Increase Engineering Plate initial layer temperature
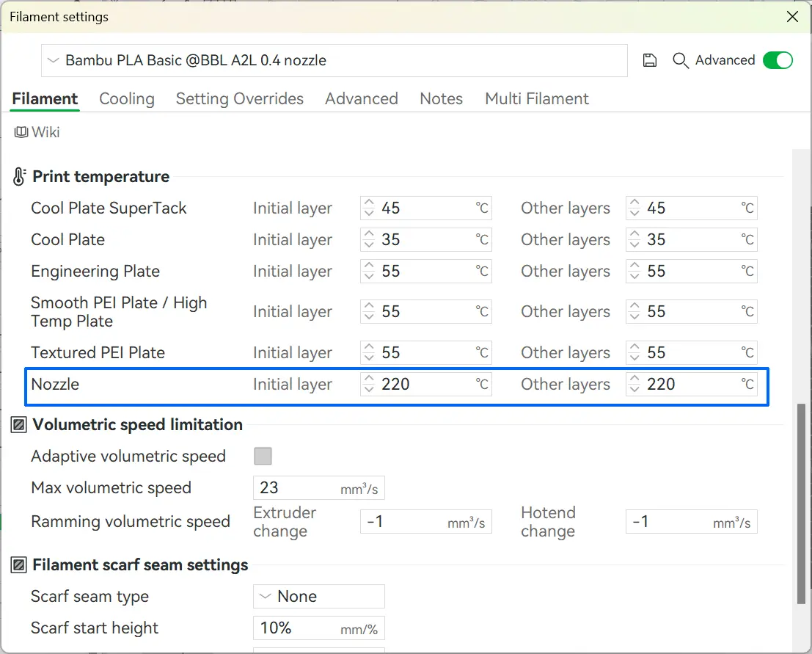The image size is (812, 654). point(369,266)
